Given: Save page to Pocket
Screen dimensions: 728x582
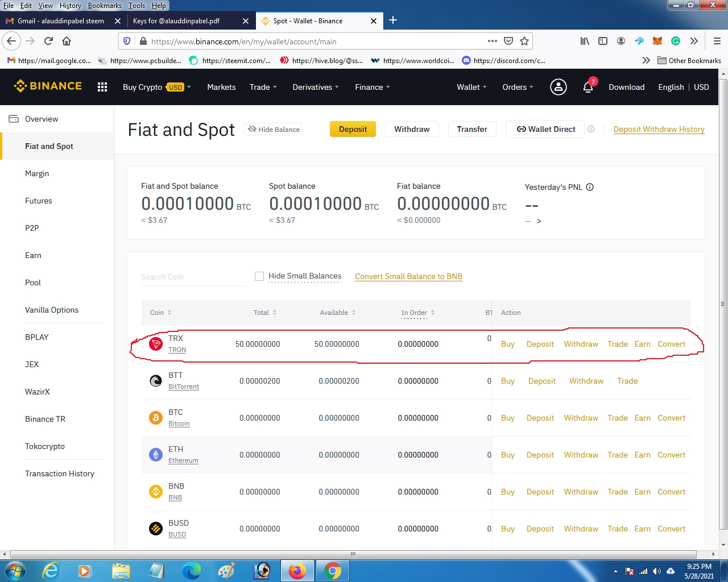Looking at the screenshot, I should pyautogui.click(x=508, y=41).
